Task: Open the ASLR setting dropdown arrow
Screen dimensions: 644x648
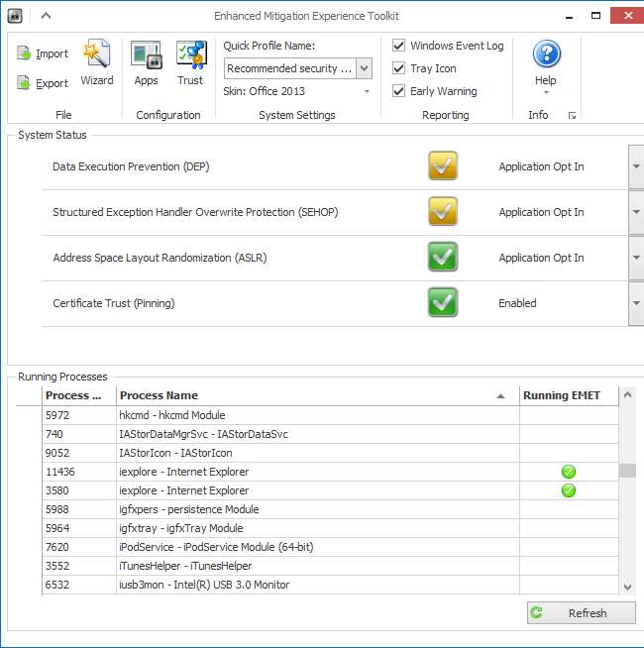Action: (x=635, y=258)
